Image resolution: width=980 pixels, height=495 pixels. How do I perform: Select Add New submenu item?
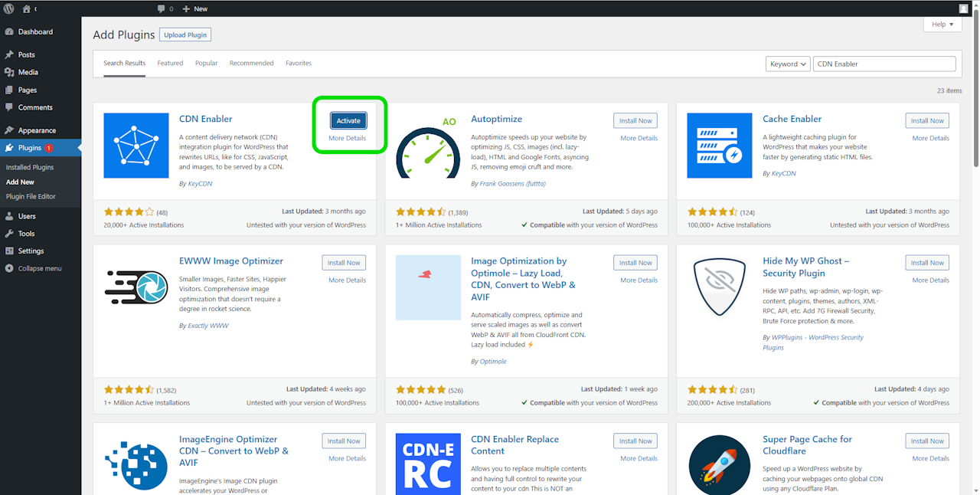[20, 182]
